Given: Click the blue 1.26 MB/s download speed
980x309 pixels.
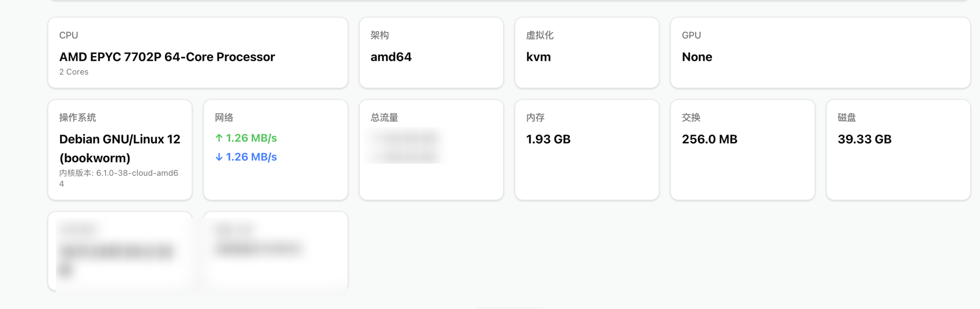Looking at the screenshot, I should coord(251,157).
